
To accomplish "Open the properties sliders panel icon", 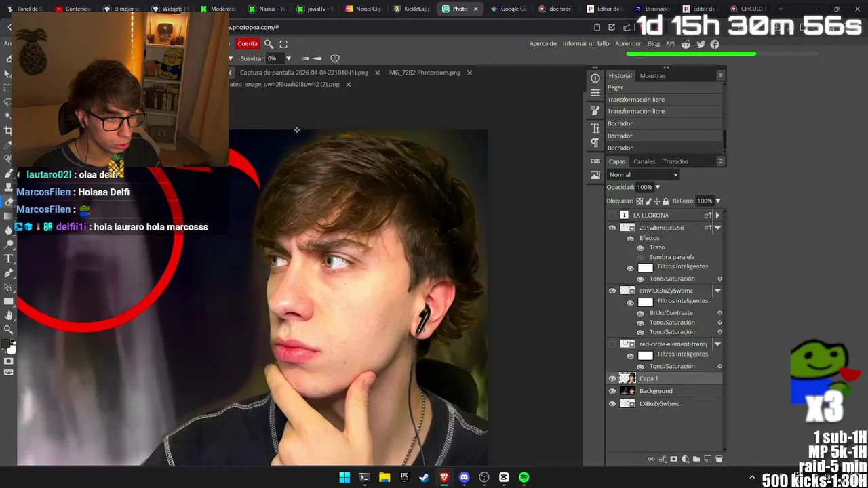I will pos(595,93).
